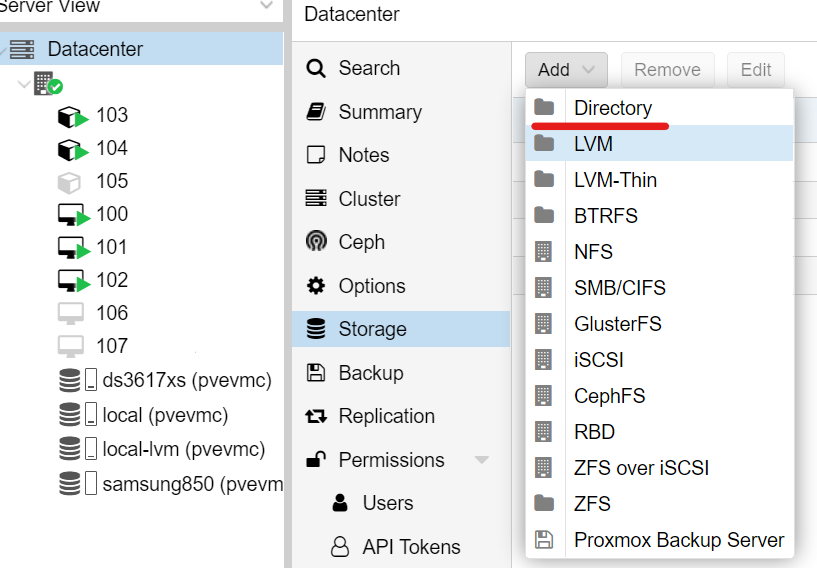Click the folder icon beside ZFS
Screen dimensions: 817x568
pyautogui.click(x=544, y=503)
